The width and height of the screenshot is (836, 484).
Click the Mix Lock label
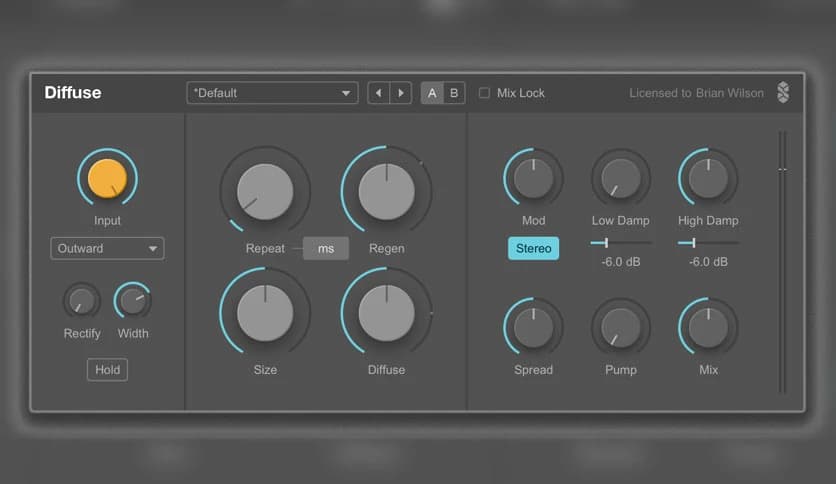[x=521, y=93]
